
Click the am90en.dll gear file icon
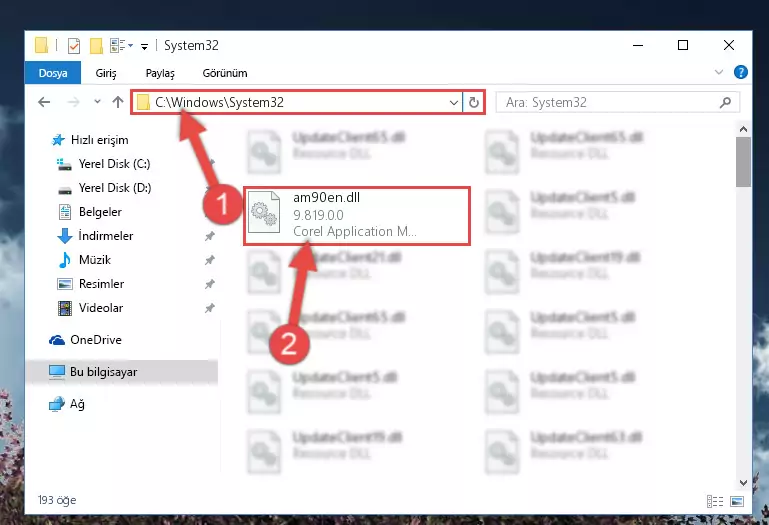(x=264, y=214)
